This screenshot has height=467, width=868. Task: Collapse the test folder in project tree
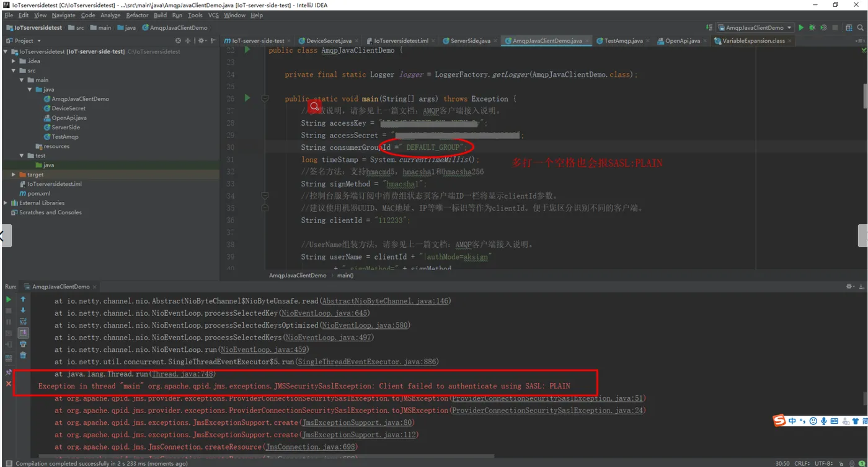point(22,155)
